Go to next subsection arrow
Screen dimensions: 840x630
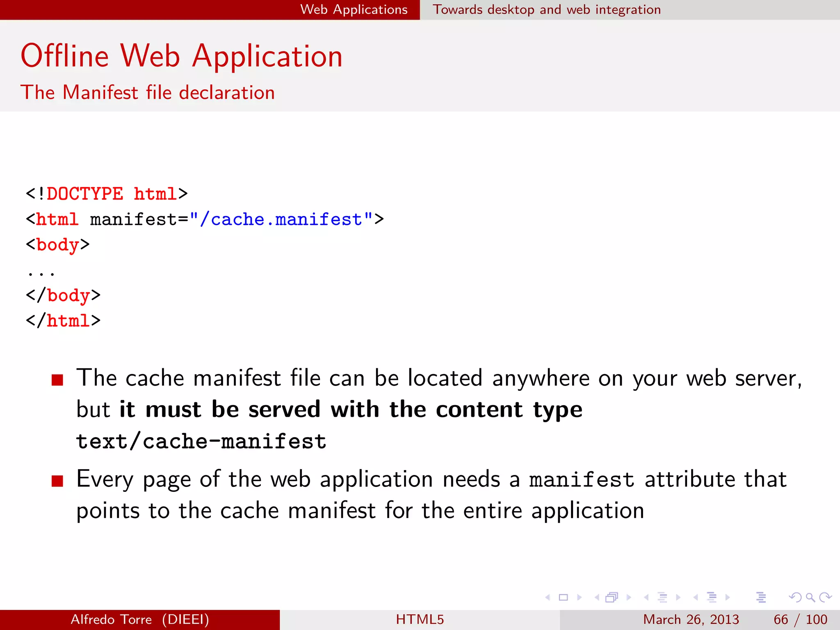click(x=678, y=598)
